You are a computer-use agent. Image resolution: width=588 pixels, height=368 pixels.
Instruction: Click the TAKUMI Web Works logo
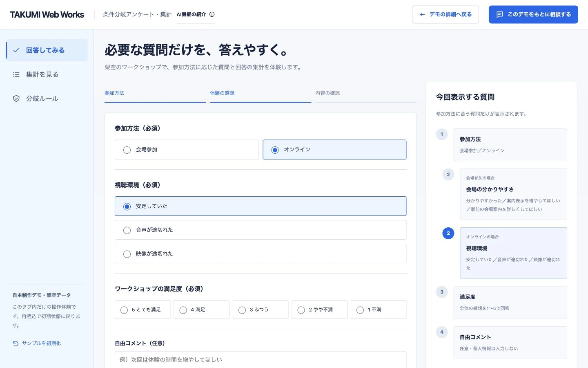[47, 15]
